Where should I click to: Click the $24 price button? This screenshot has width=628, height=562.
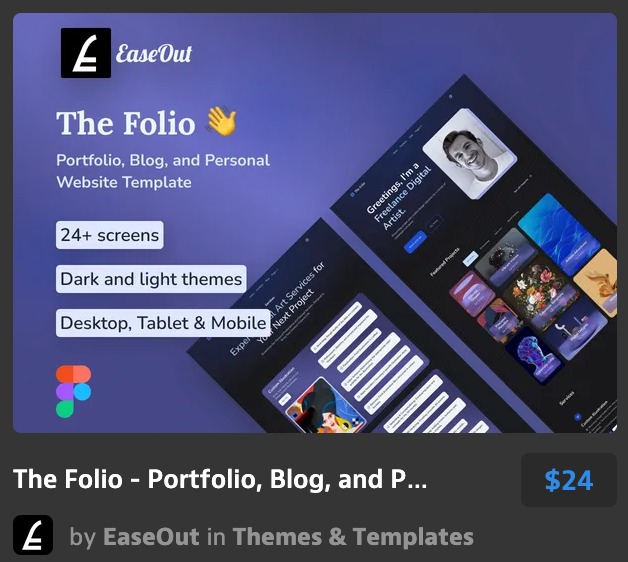(x=569, y=480)
